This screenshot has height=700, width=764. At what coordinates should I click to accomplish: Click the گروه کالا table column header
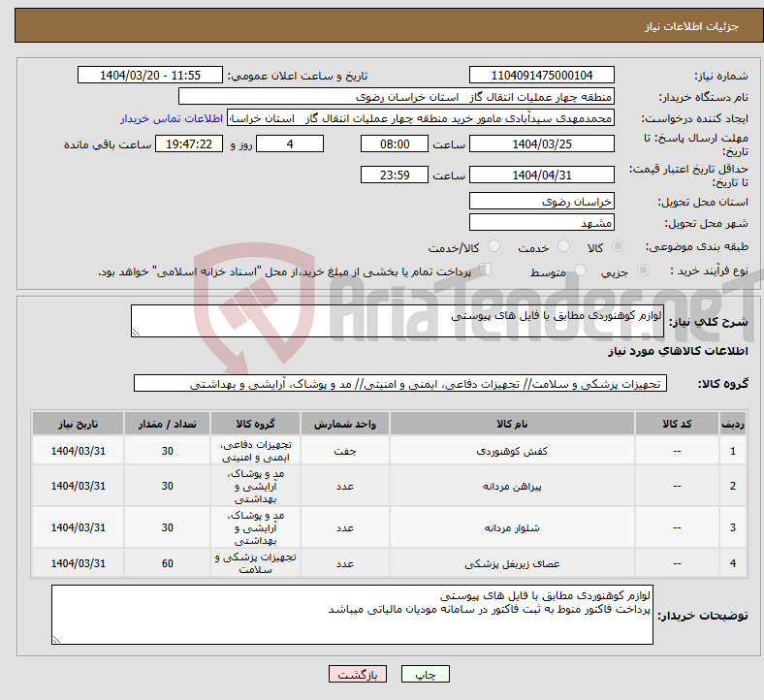tap(255, 424)
